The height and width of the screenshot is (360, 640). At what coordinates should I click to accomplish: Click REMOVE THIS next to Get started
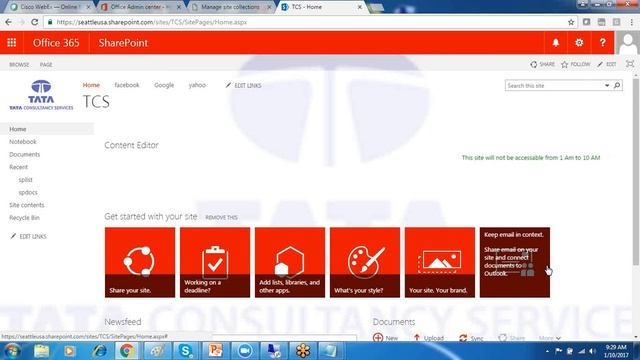221,217
